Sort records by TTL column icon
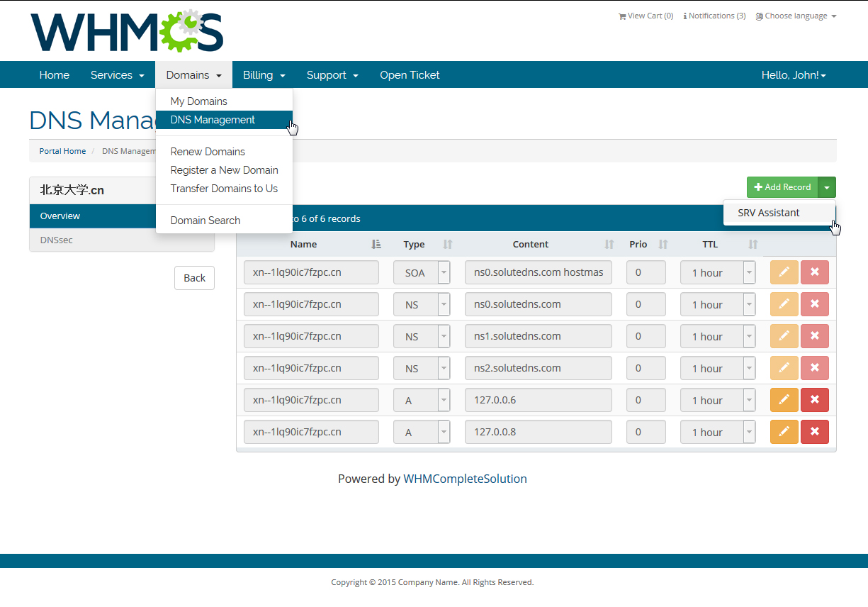This screenshot has width=868, height=607. (753, 244)
